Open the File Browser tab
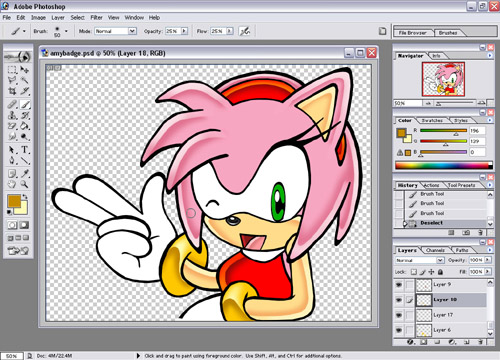 coord(413,33)
